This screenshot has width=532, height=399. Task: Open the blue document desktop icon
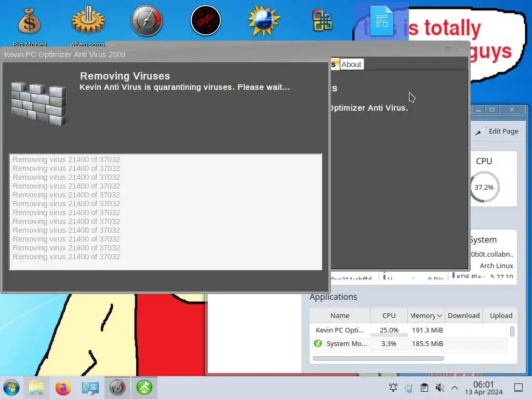[x=381, y=21]
